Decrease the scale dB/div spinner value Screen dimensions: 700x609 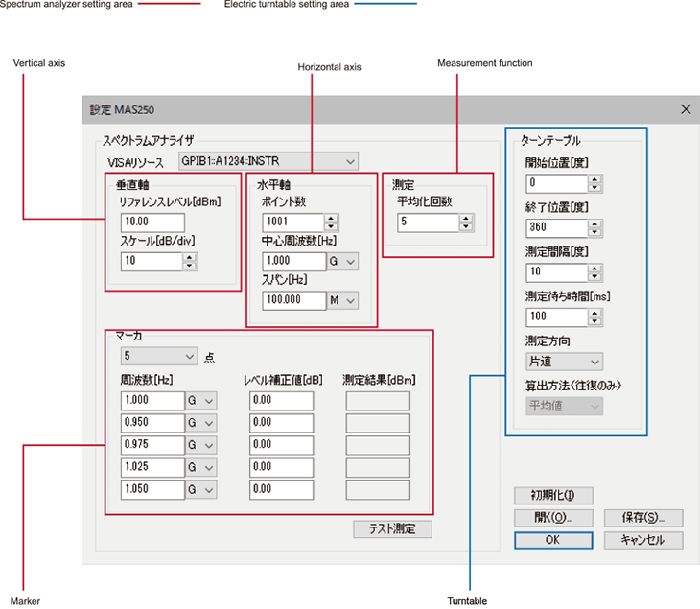[190, 266]
